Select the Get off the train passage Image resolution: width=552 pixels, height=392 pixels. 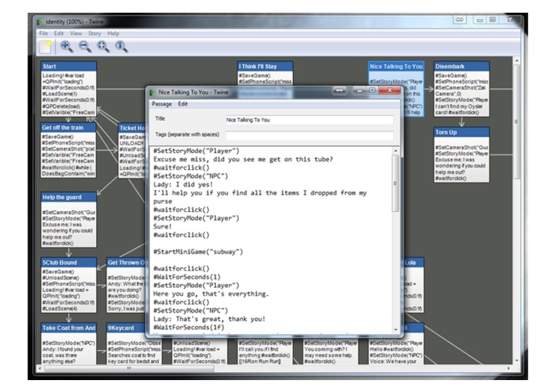point(68,151)
